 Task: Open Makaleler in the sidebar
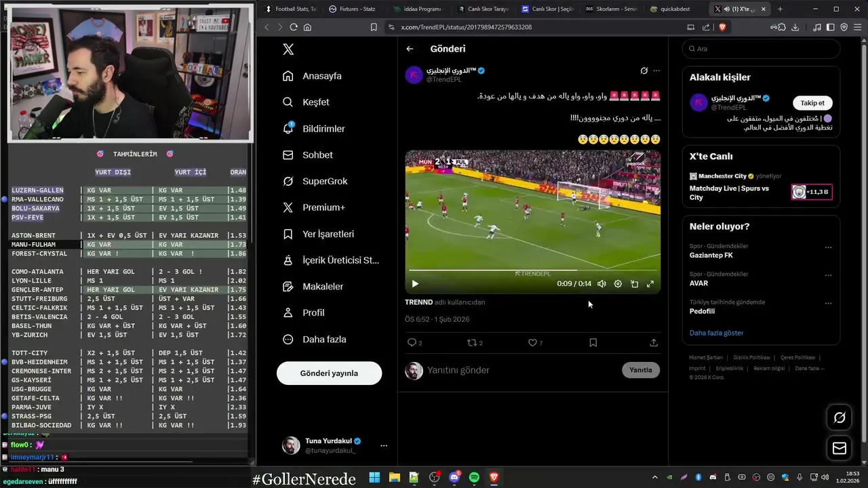tap(313, 287)
